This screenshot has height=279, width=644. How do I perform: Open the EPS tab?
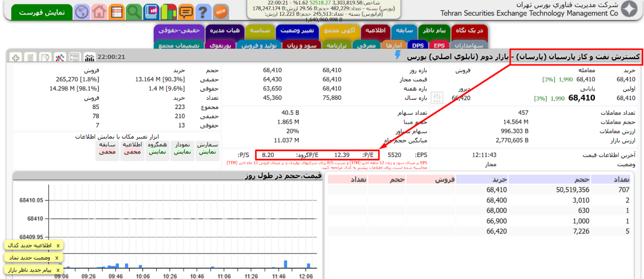coord(439,45)
